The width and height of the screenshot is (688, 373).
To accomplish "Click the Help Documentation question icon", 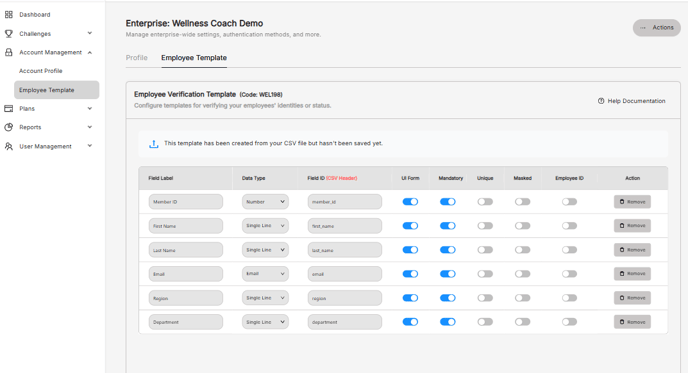I will point(601,101).
